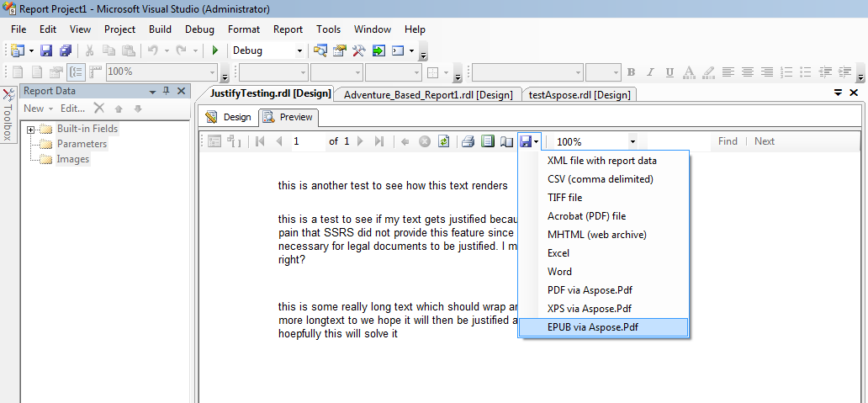Export to Excel format
The height and width of the screenshot is (403, 868).
point(603,253)
